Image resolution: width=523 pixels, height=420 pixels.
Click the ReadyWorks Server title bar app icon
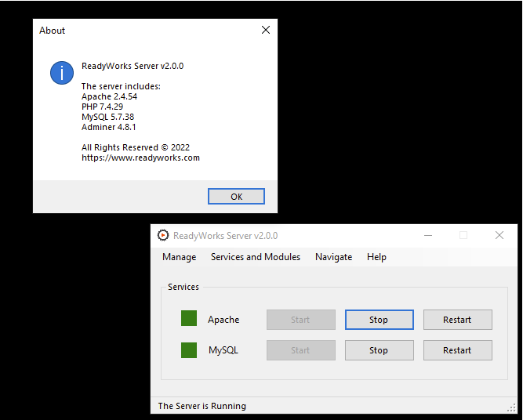coord(163,235)
